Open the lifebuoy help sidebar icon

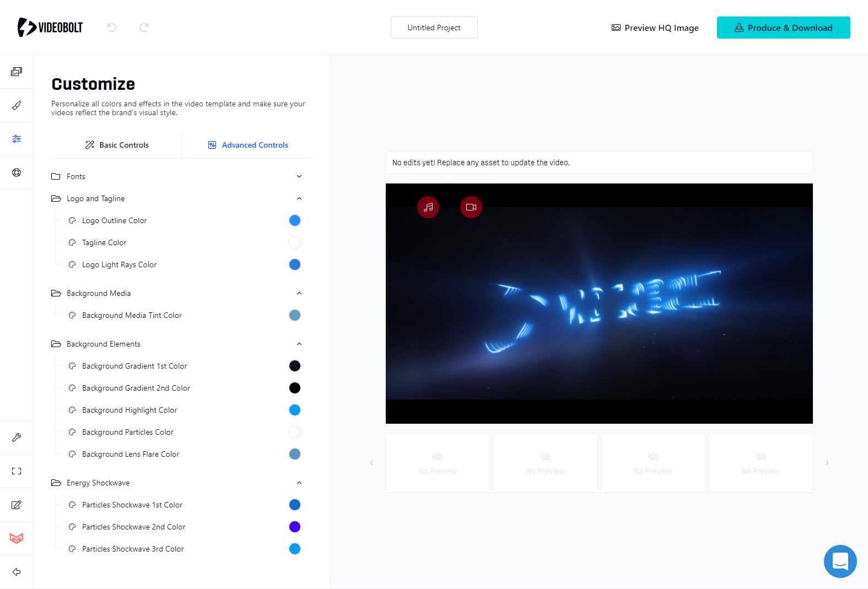[x=17, y=172]
